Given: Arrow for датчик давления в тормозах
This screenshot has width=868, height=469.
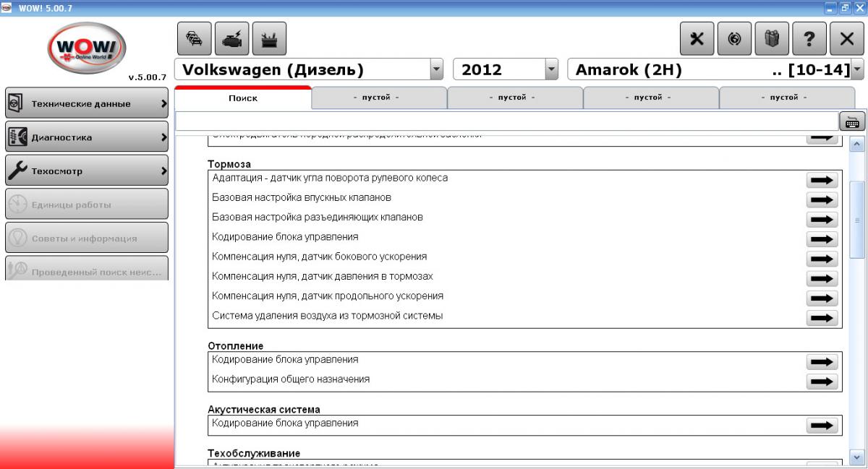Looking at the screenshot, I should coord(822,278).
